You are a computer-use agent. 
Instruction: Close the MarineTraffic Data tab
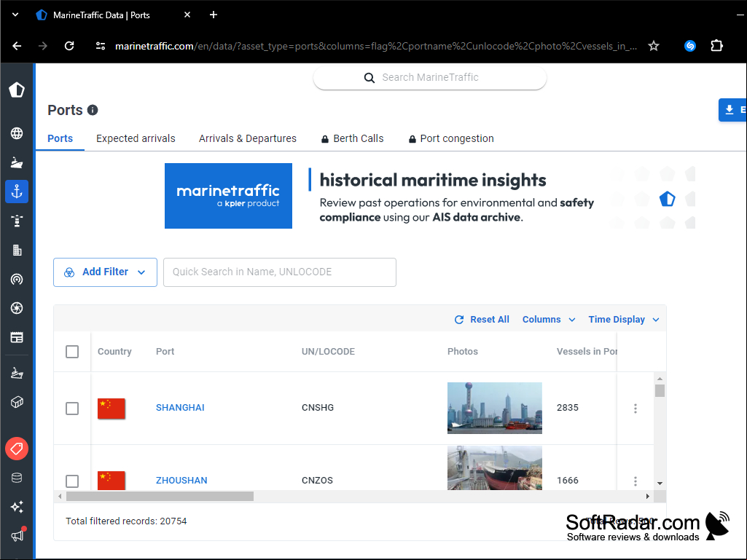[x=187, y=15]
